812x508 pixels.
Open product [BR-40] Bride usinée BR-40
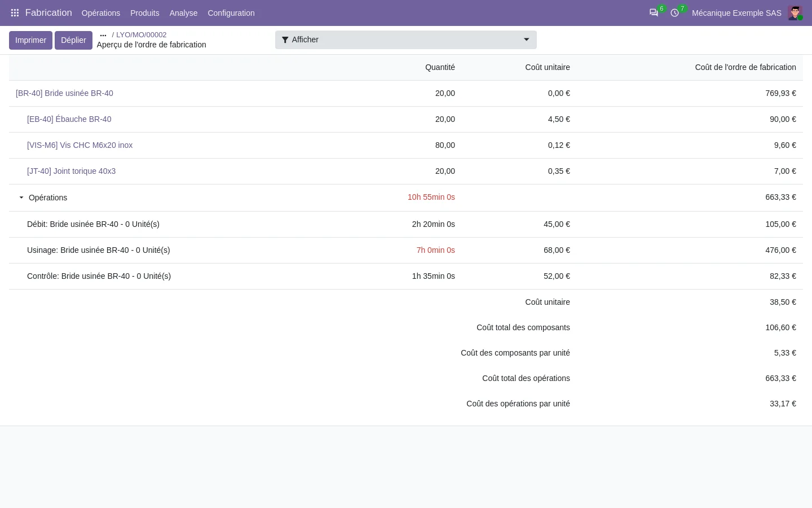[x=64, y=93]
